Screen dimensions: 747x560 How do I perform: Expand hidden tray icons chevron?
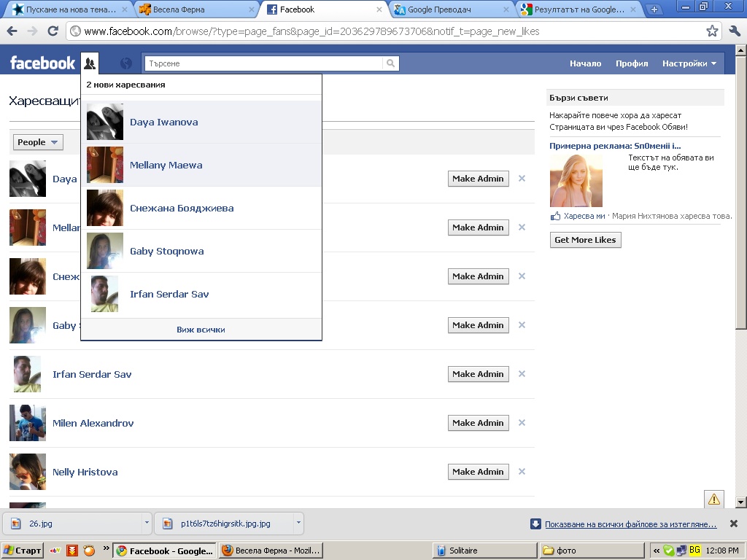coord(657,551)
